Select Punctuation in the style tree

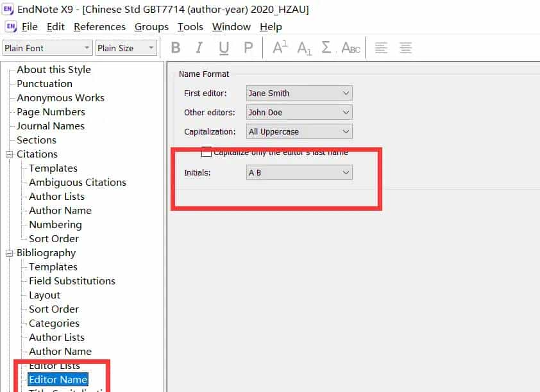(44, 83)
